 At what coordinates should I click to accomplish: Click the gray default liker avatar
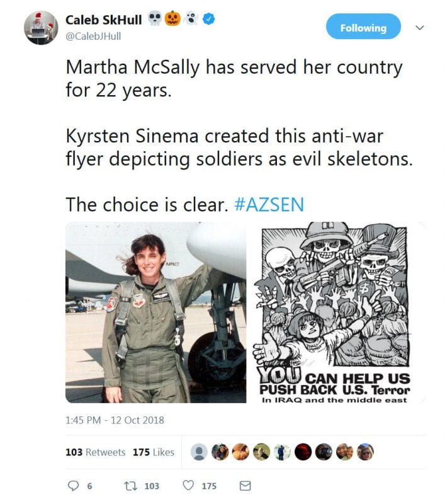pyautogui.click(x=200, y=452)
